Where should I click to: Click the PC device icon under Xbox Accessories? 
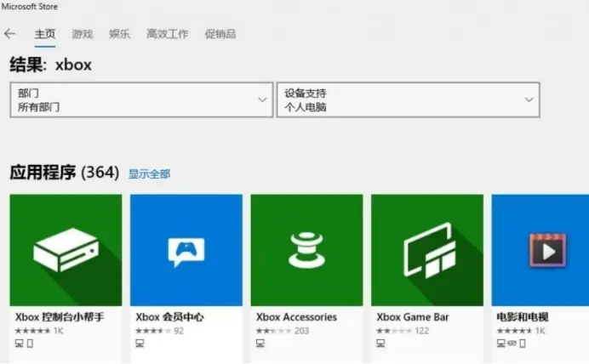(x=260, y=343)
